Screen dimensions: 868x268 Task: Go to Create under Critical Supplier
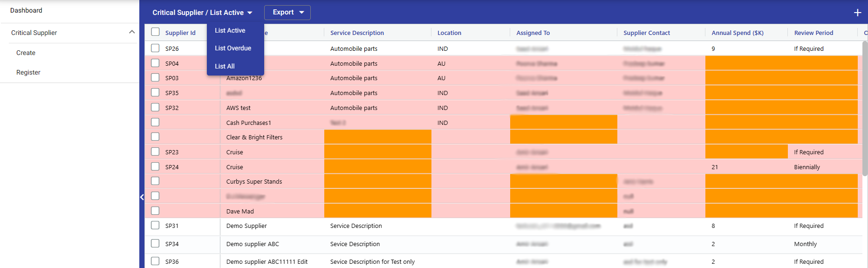coord(26,53)
